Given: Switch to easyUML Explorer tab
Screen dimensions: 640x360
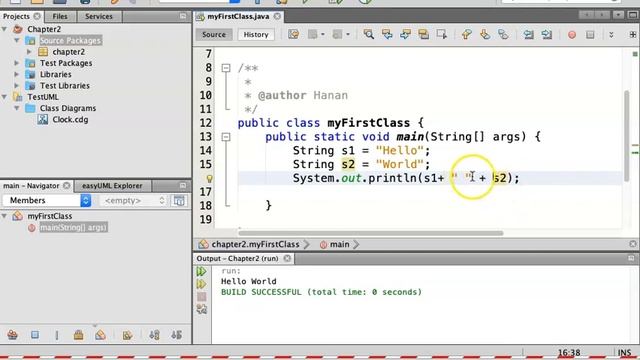Looking at the screenshot, I should click(x=112, y=186).
